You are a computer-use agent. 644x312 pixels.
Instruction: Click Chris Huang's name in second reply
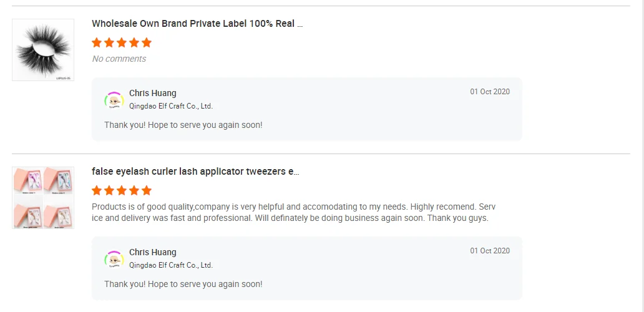click(153, 252)
